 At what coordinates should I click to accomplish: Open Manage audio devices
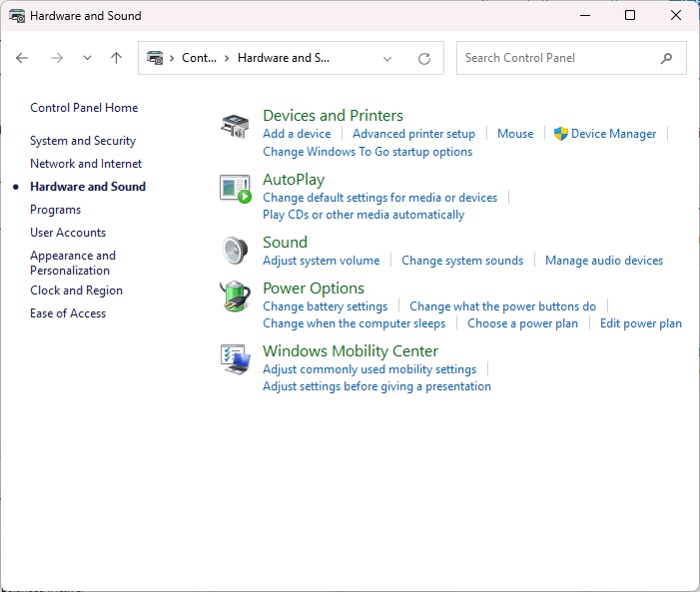[x=604, y=261]
